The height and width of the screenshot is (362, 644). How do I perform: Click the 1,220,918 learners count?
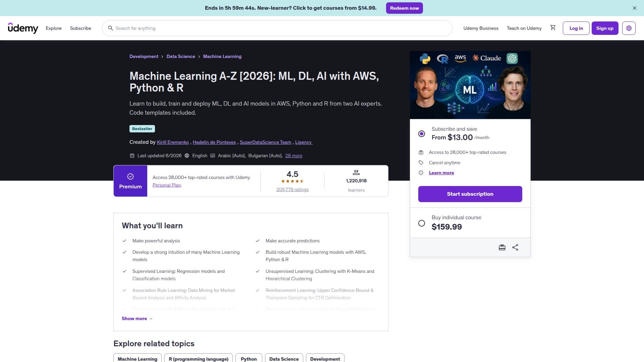(x=356, y=181)
